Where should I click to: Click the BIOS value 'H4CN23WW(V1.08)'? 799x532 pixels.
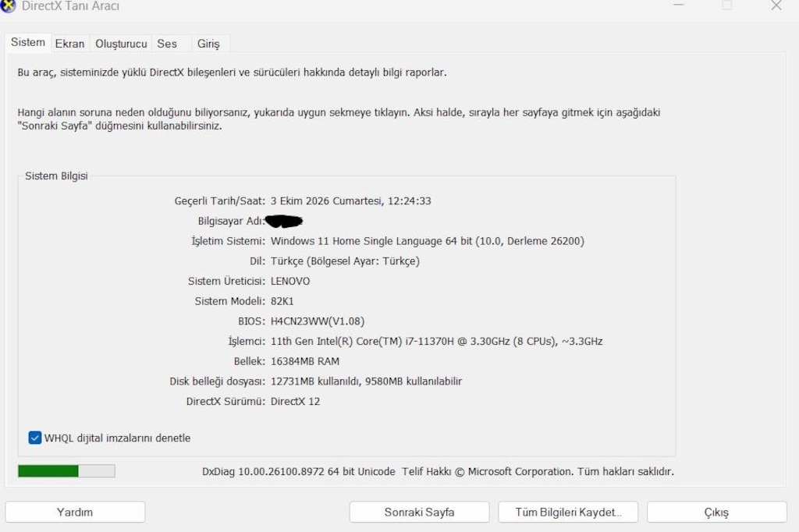[x=318, y=321]
